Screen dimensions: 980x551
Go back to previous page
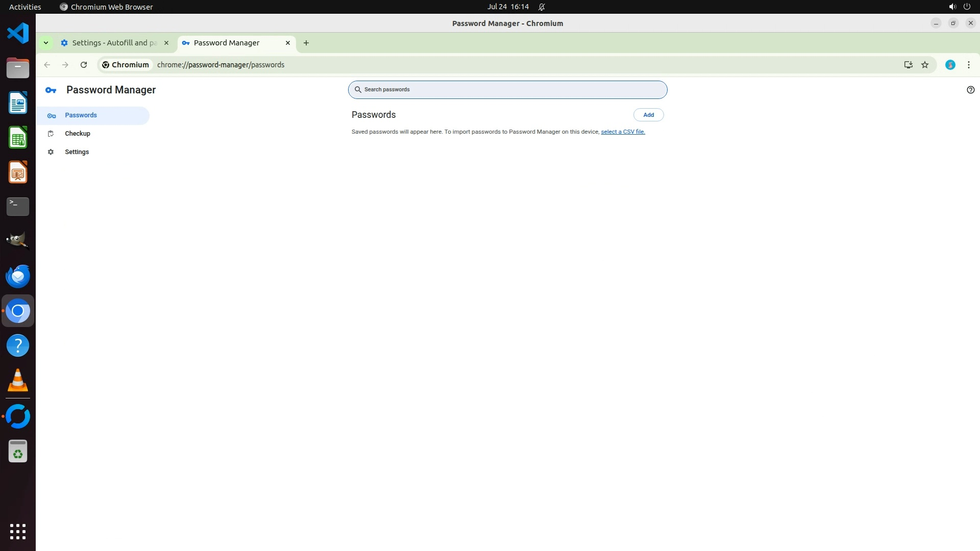[47, 65]
